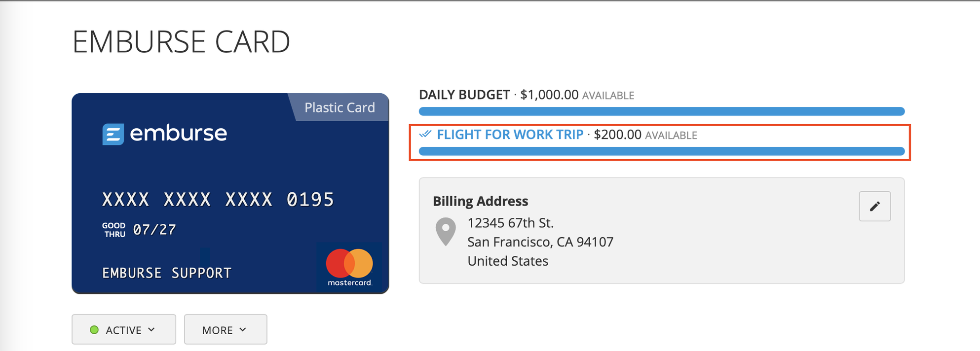Screen dimensions: 980x351
Task: Click the pencil icon to edit billing address
Action: pyautogui.click(x=874, y=206)
